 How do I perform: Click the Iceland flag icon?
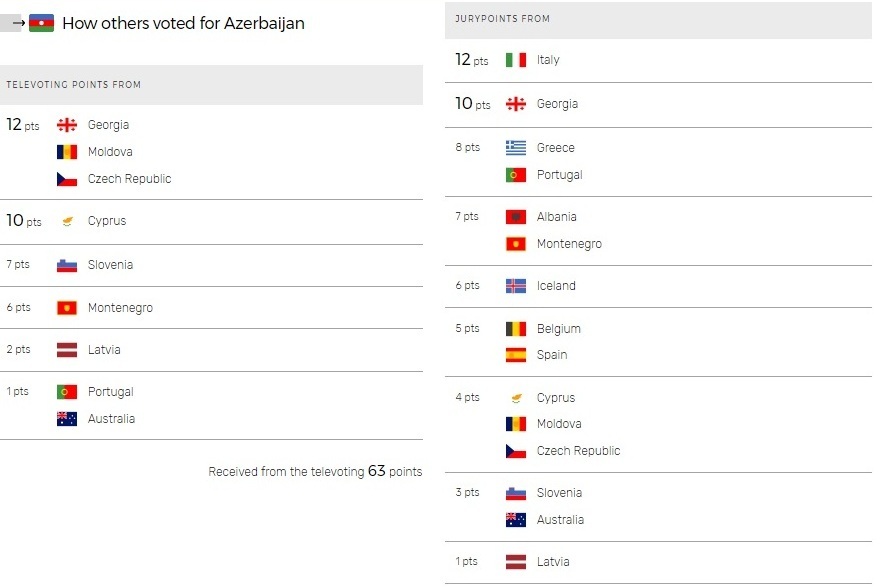(516, 286)
